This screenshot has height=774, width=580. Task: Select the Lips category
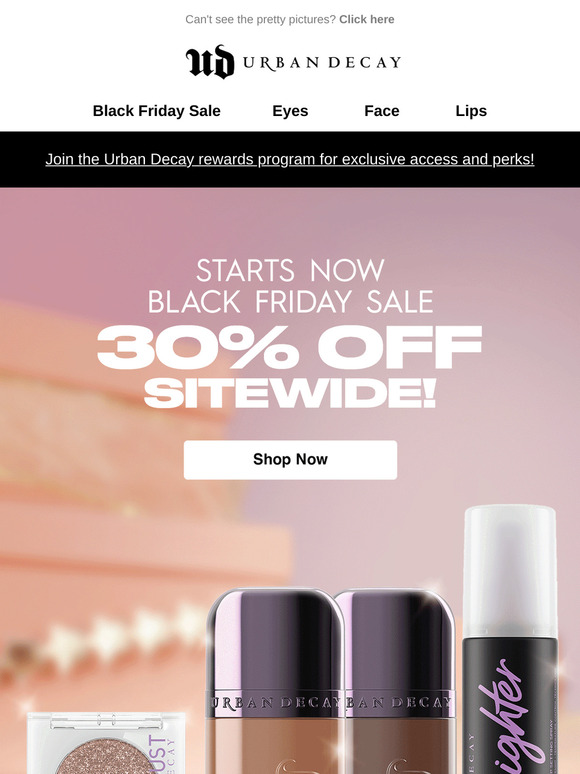point(471,111)
